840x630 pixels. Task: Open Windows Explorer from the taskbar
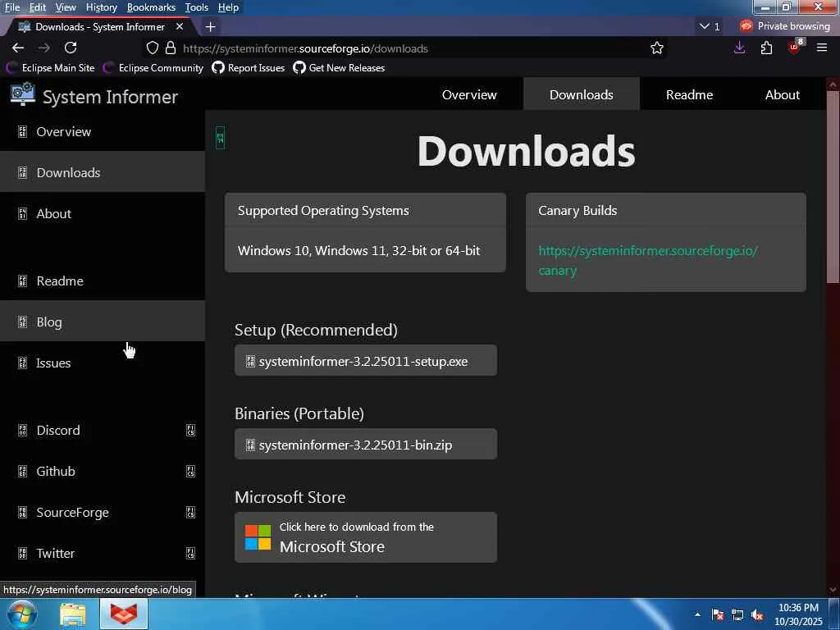[x=72, y=614]
